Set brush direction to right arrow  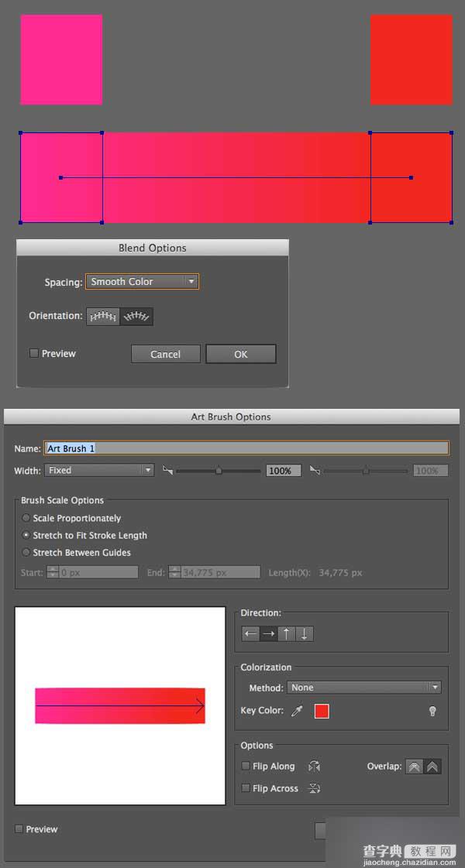point(269,634)
